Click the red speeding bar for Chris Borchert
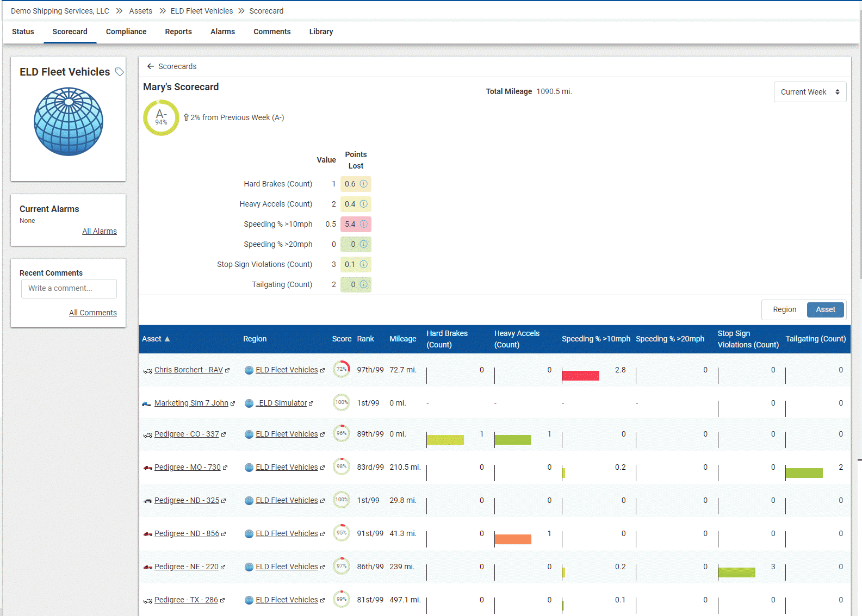862x616 pixels. (580, 376)
